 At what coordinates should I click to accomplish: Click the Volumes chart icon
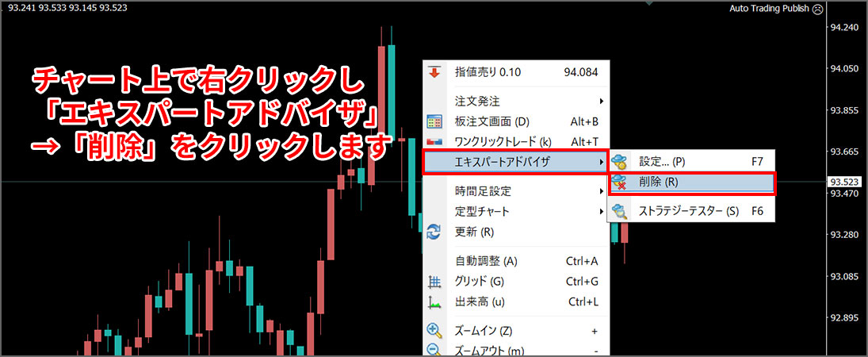pos(434,302)
